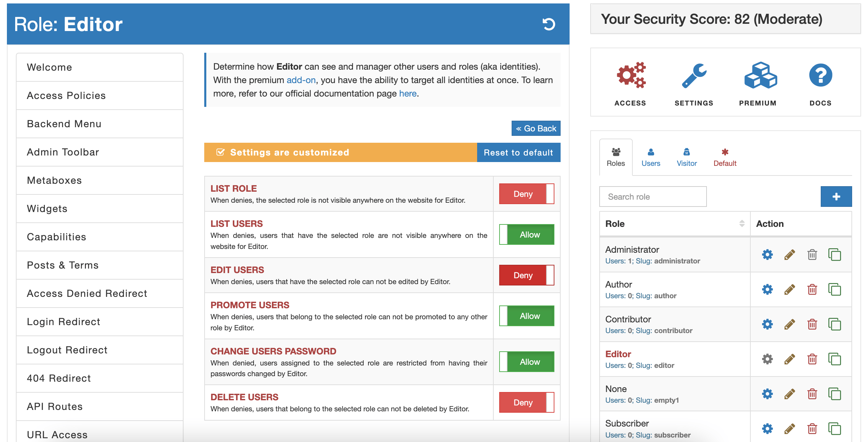Click Reset to default button
The width and height of the screenshot is (868, 442).
tap(519, 152)
